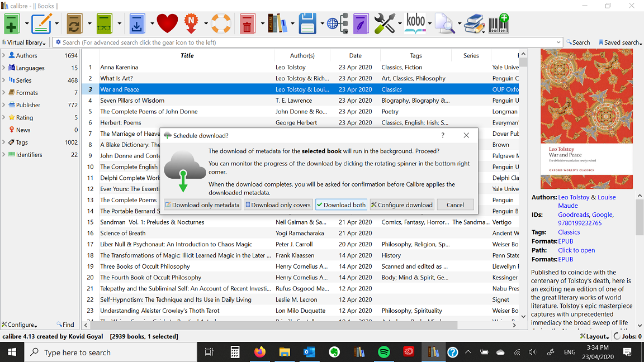This screenshot has width=644, height=362.
Task: Click Cancel in Schedule download dialog
Action: coord(455,205)
